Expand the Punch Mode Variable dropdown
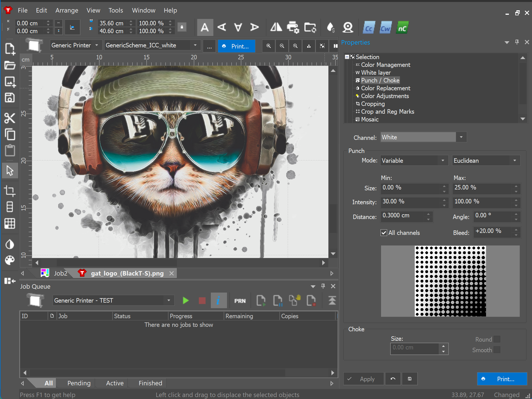This screenshot has height=399, width=532. tap(414, 160)
